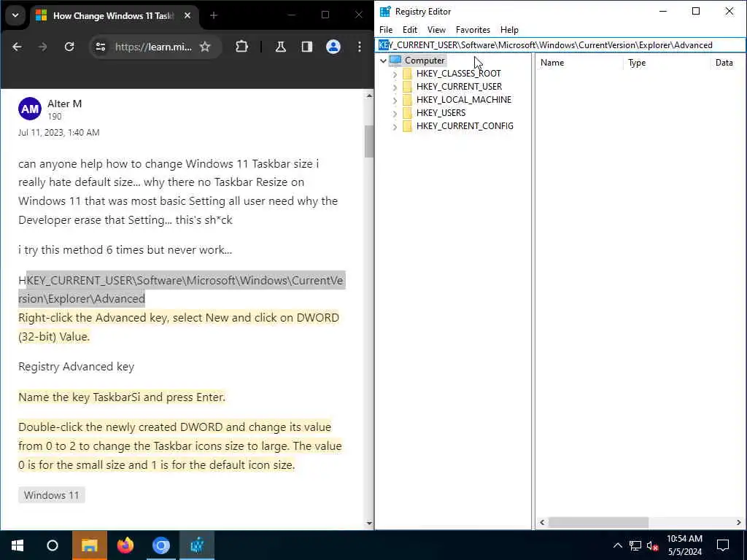Show hidden system tray icons
Image resolution: width=747 pixels, height=560 pixels.
click(x=617, y=545)
